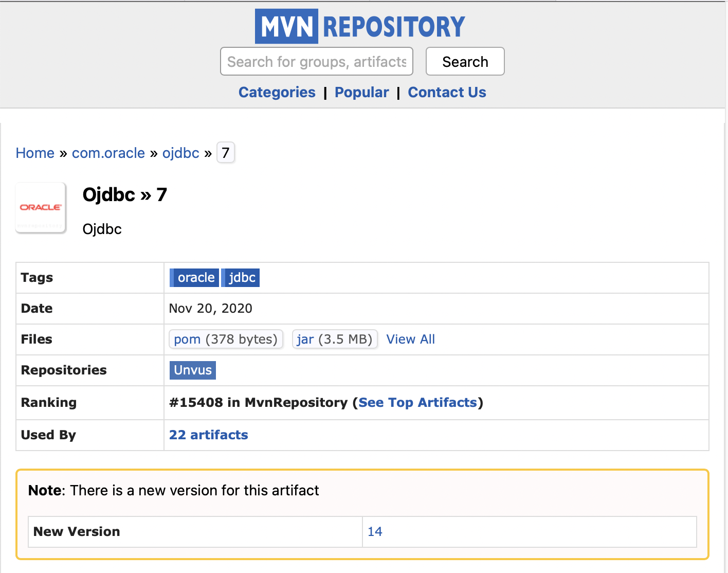This screenshot has width=728, height=573.
Task: Click the Note: new version message text
Action: click(174, 490)
